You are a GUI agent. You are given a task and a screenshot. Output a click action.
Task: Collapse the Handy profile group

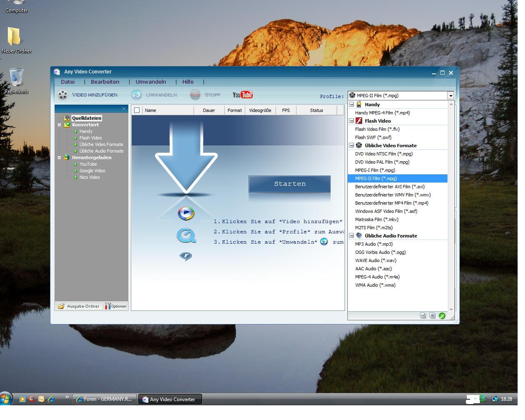(352, 105)
